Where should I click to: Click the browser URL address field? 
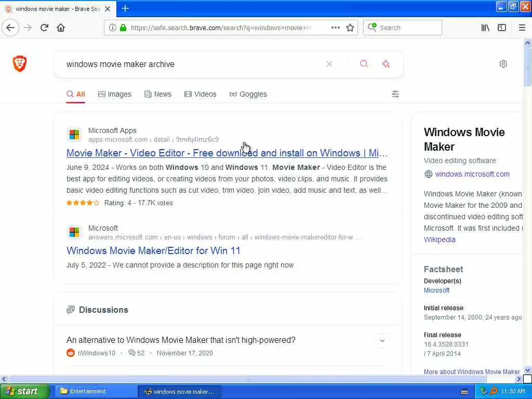[x=221, y=28]
